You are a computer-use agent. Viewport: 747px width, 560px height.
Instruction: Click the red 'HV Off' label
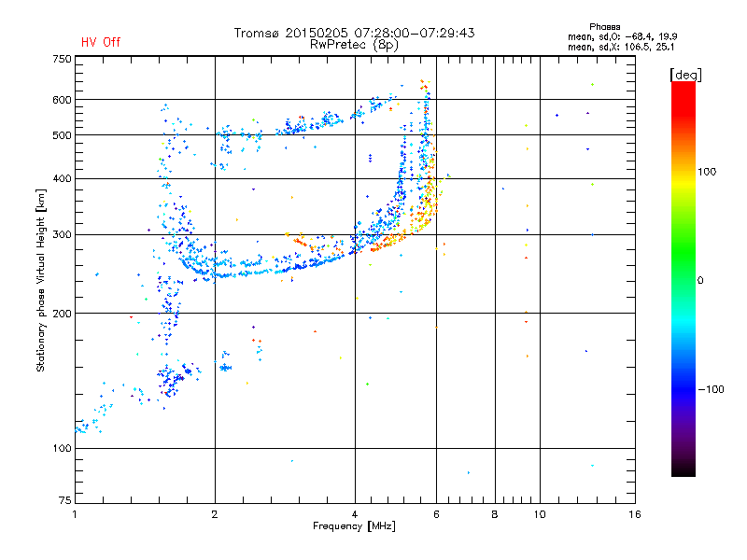(x=101, y=42)
